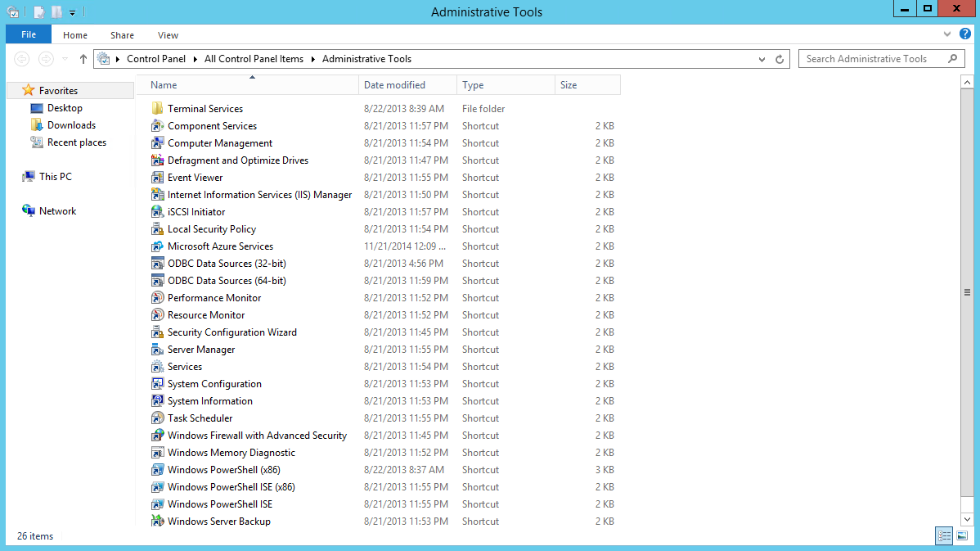Click the help question mark icon

click(x=965, y=34)
